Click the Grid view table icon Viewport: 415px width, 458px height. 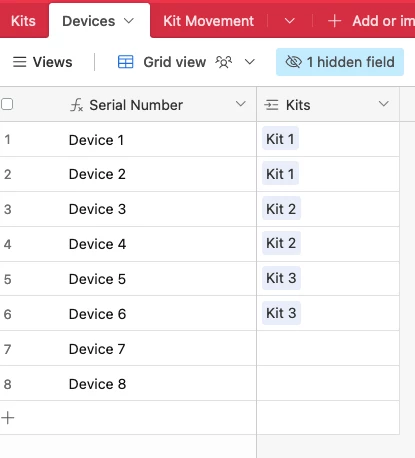[x=126, y=62]
